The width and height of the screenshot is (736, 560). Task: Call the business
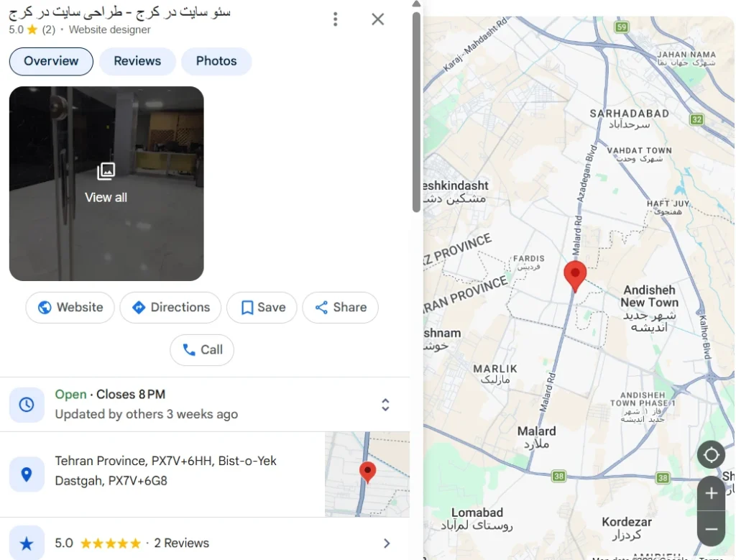(202, 349)
